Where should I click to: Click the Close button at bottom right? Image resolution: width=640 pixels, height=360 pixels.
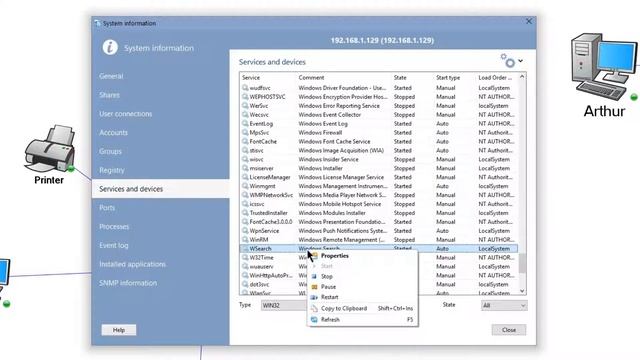click(x=509, y=330)
